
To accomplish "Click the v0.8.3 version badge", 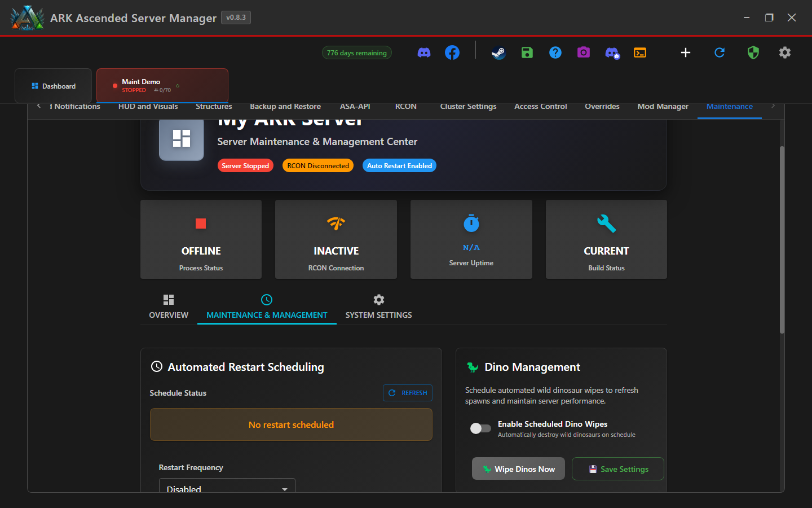I will 236,17.
